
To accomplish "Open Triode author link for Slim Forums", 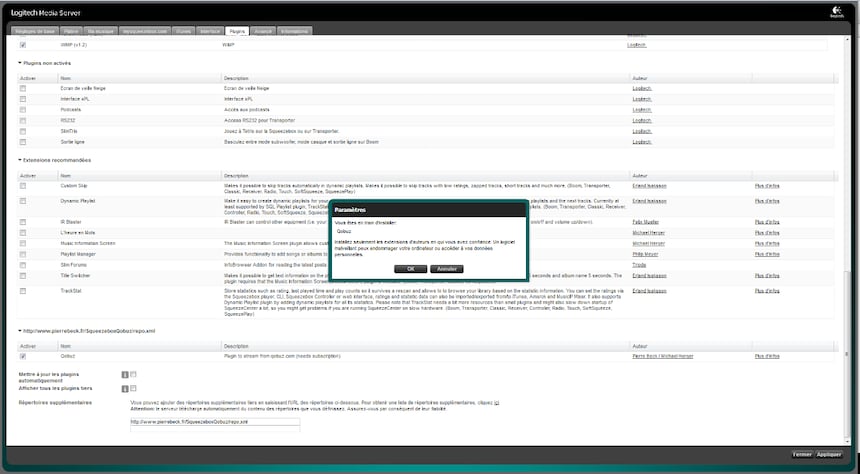I will point(639,265).
